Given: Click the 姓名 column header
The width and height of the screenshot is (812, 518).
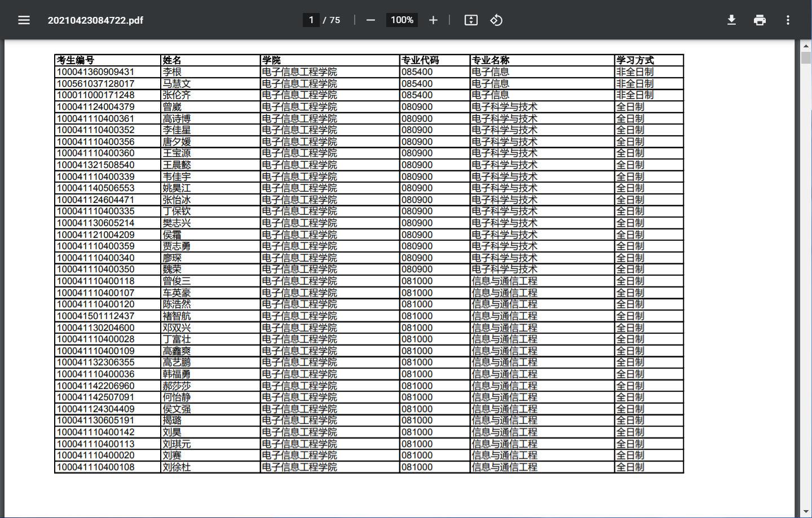Looking at the screenshot, I should 172,60.
